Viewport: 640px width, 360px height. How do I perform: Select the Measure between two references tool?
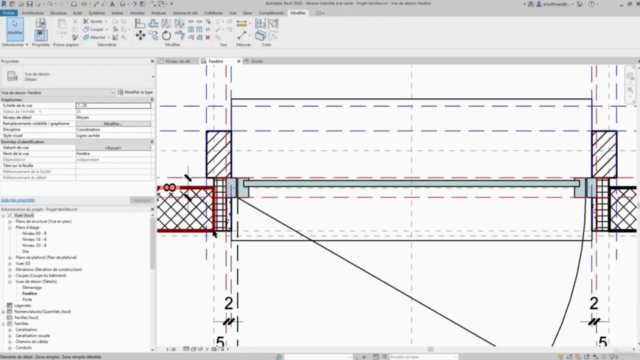coord(242,35)
